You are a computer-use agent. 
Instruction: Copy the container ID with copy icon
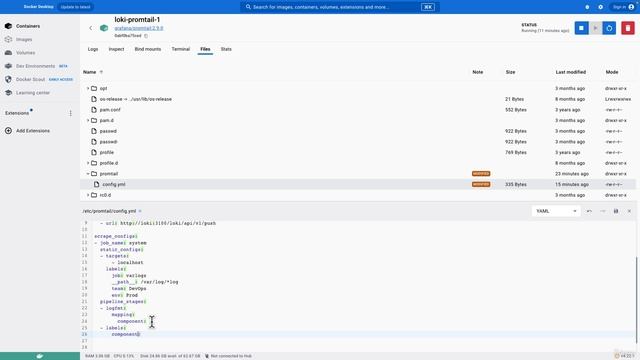pyautogui.click(x=146, y=36)
